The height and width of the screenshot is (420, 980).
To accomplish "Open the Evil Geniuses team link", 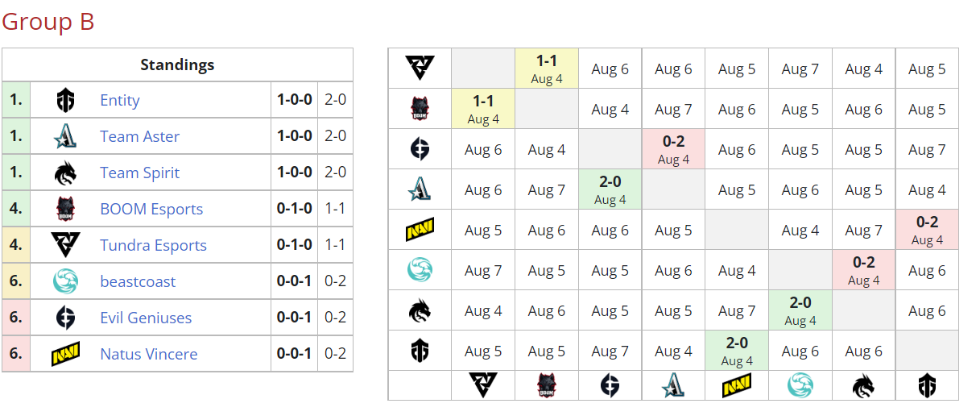I will tap(146, 318).
